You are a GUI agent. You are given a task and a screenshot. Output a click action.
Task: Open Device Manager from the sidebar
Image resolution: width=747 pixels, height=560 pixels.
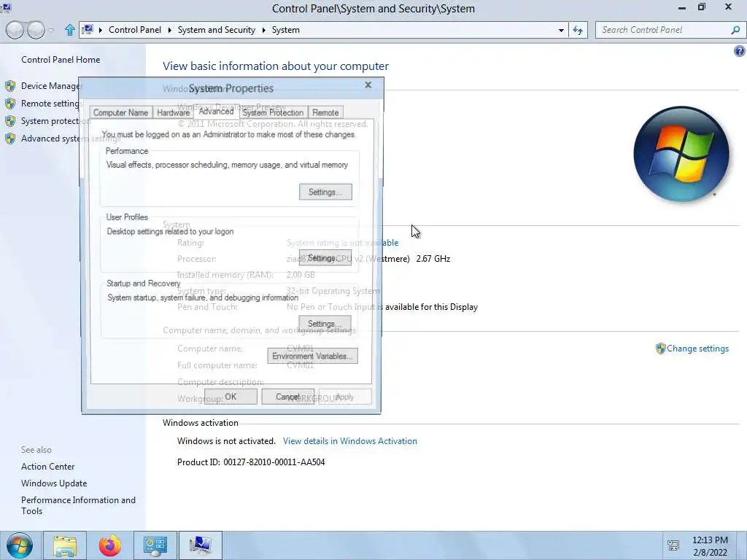[x=52, y=86]
